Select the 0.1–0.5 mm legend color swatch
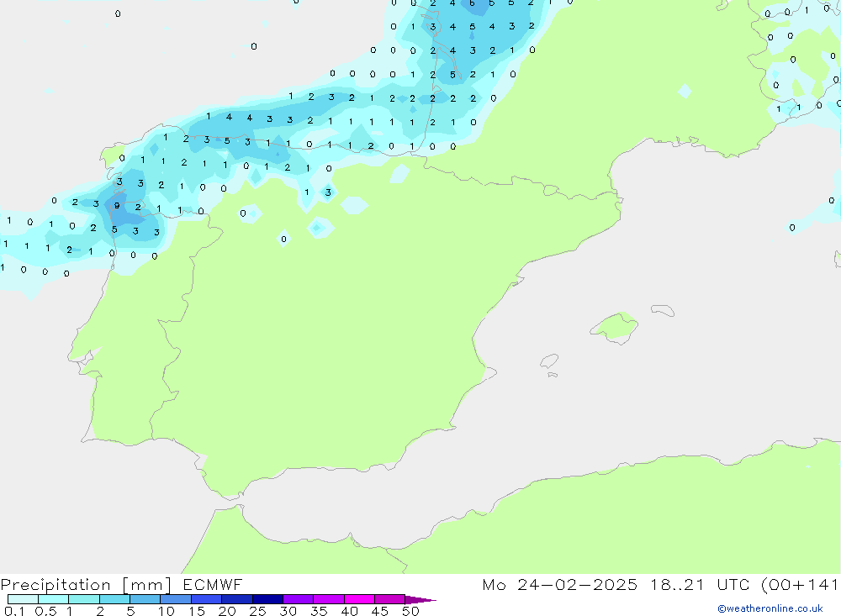Viewport: 841px width, 616px height. (23, 599)
